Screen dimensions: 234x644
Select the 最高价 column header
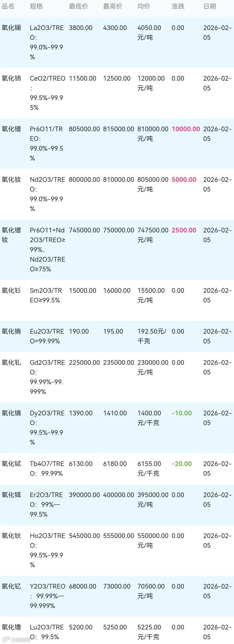click(113, 6)
